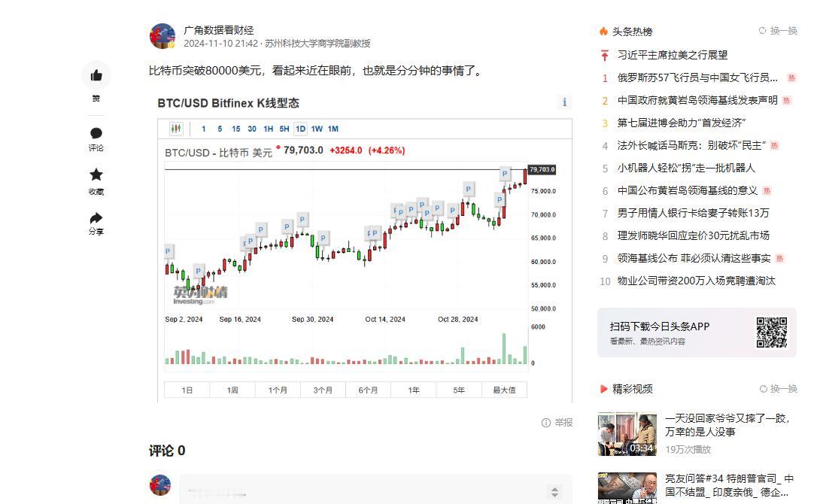
Task: Open hot item 小机器人轻松"拐"走一批机器人
Action: point(686,168)
